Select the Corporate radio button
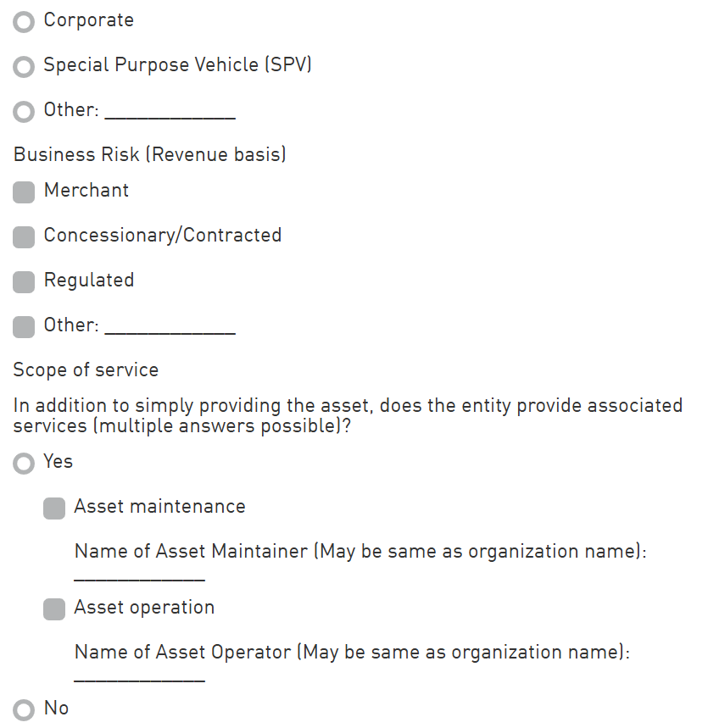 (x=24, y=22)
